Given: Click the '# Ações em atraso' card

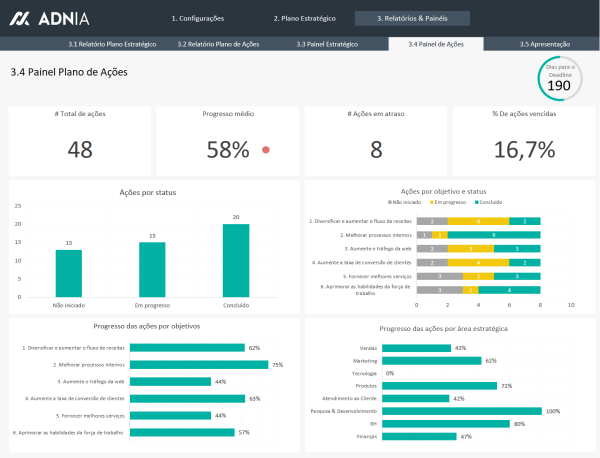Looking at the screenshot, I should pyautogui.click(x=376, y=140).
